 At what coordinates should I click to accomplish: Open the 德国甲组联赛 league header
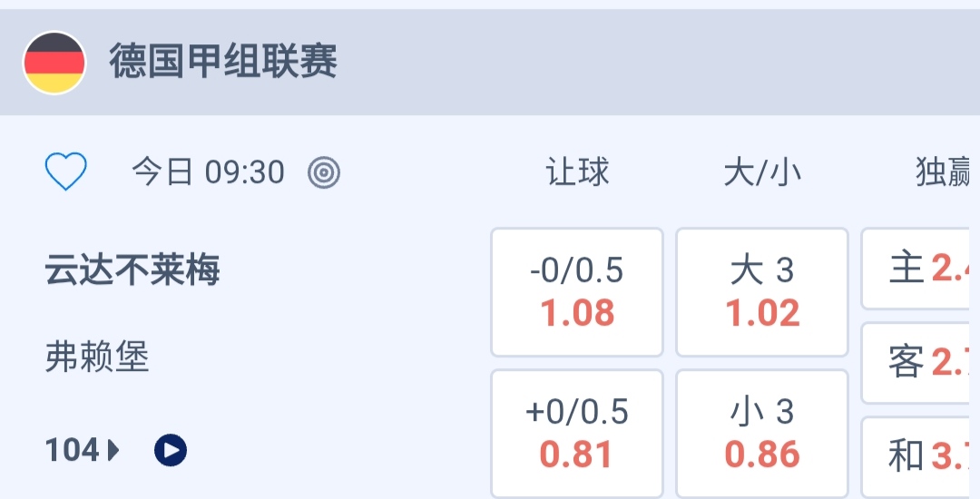(223, 63)
